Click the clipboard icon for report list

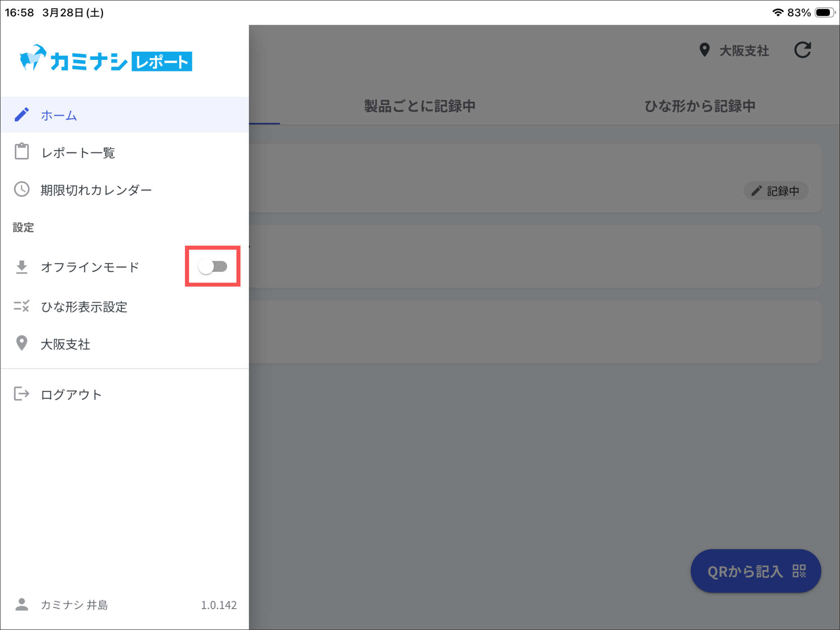coord(22,152)
